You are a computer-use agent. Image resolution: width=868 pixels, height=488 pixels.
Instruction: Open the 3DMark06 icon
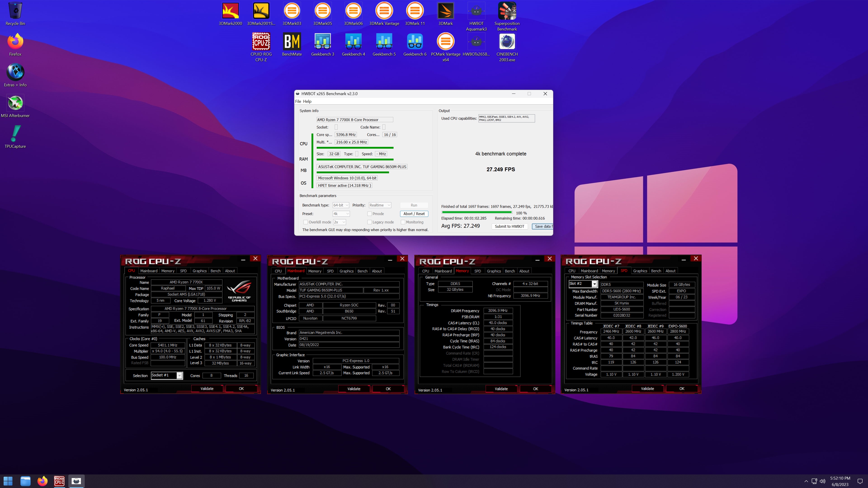[x=353, y=14]
